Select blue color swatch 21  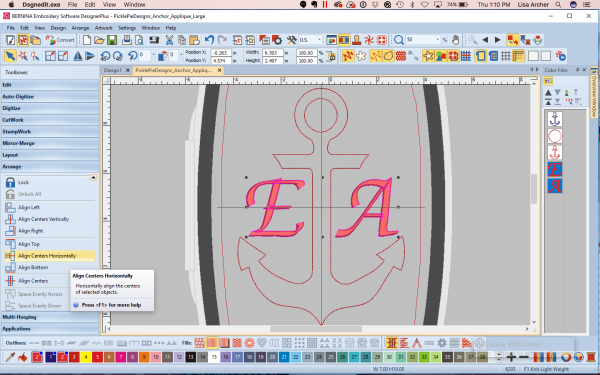[x=284, y=357]
